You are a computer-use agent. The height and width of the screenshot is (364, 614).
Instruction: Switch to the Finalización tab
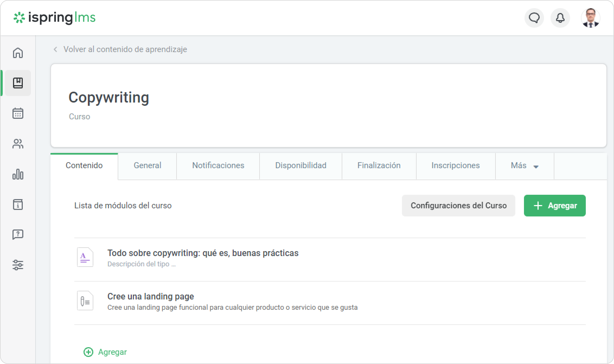tap(379, 165)
